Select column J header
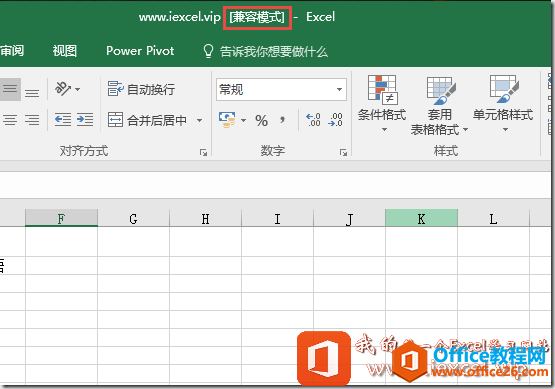 [349, 218]
